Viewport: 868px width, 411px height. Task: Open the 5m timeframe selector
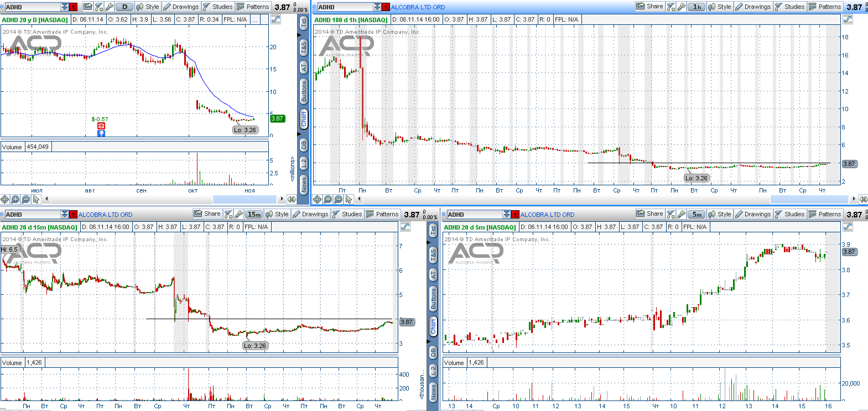click(x=697, y=214)
